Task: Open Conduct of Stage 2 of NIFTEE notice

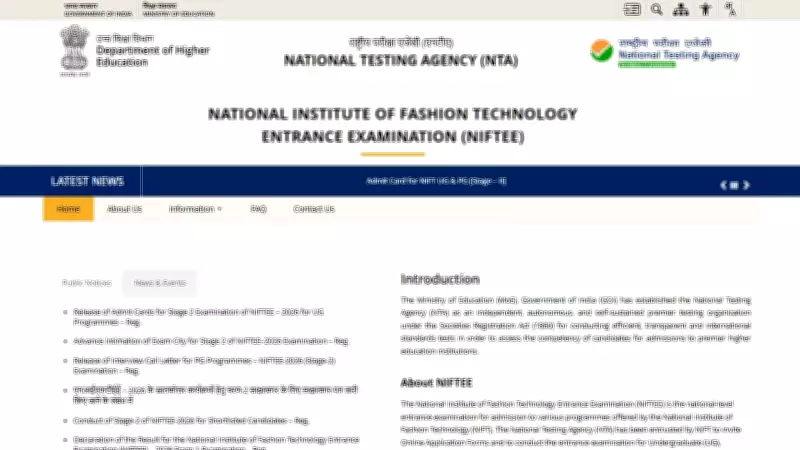Action: 191,420
